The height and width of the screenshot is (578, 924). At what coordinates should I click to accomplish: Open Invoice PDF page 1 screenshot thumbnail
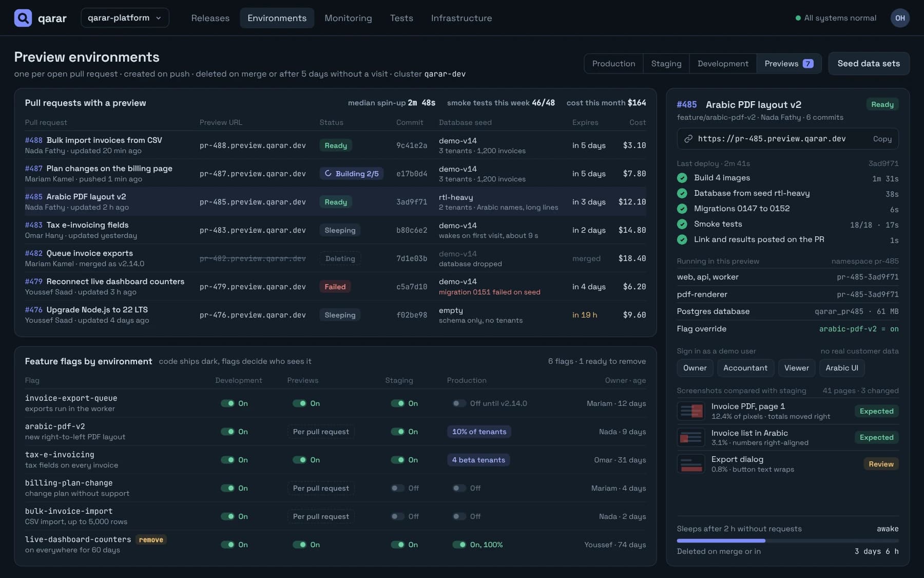point(690,411)
